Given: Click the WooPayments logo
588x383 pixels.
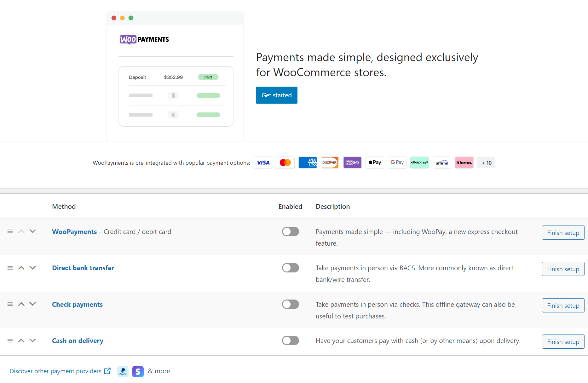Looking at the screenshot, I should (x=144, y=40).
